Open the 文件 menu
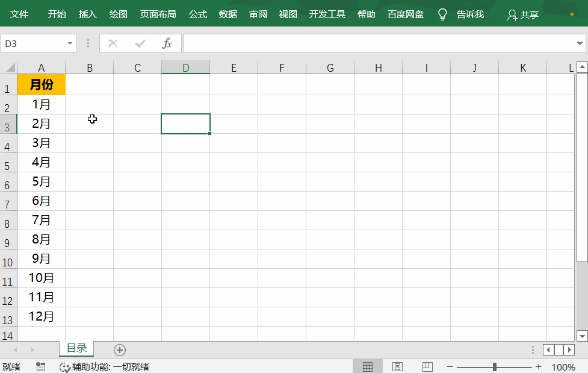Screen dimensions: 588x373 [19, 14]
